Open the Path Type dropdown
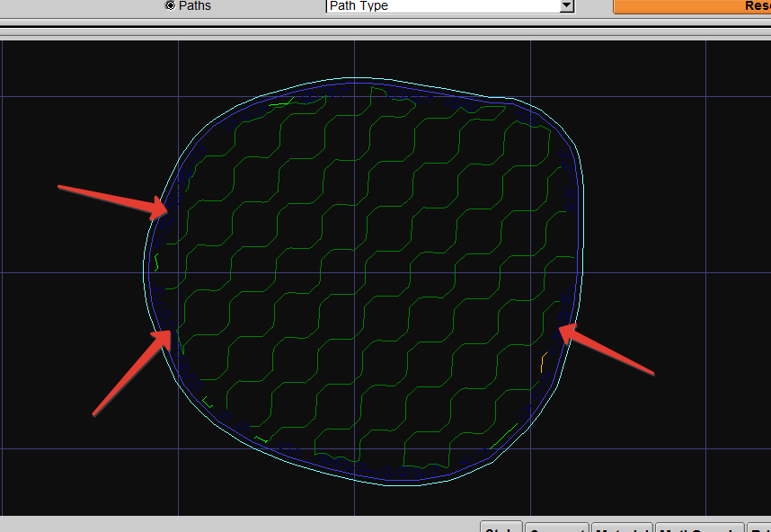The image size is (771, 532). click(441, 5)
